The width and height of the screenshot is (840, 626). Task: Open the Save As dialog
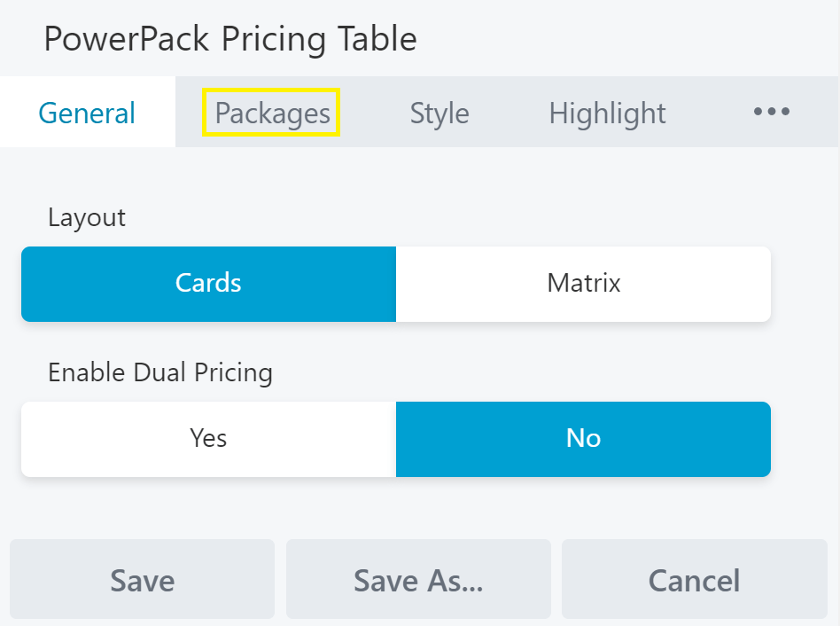pyautogui.click(x=418, y=580)
